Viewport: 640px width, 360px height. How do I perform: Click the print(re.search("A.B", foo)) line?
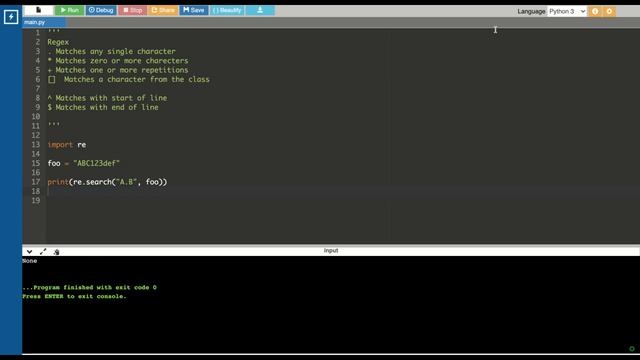pos(107,182)
